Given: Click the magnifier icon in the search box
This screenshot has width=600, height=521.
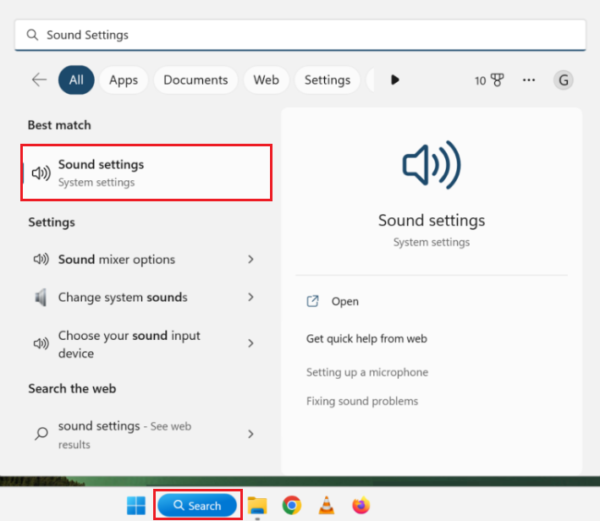Looking at the screenshot, I should (32, 35).
